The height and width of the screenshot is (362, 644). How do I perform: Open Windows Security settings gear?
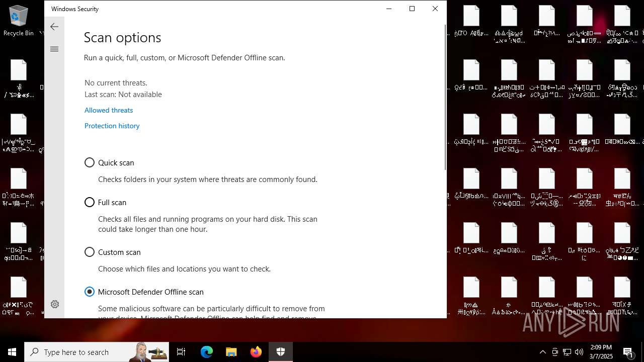pos(55,304)
